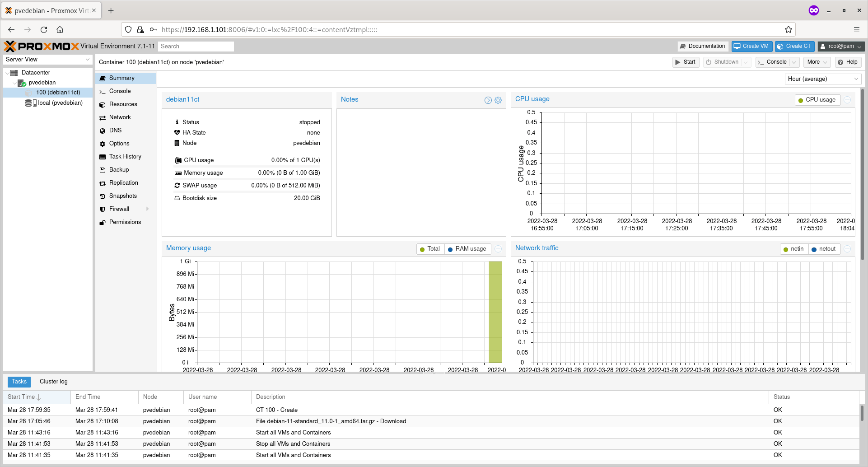Click the Create CT button
The width and height of the screenshot is (868, 467).
[795, 46]
